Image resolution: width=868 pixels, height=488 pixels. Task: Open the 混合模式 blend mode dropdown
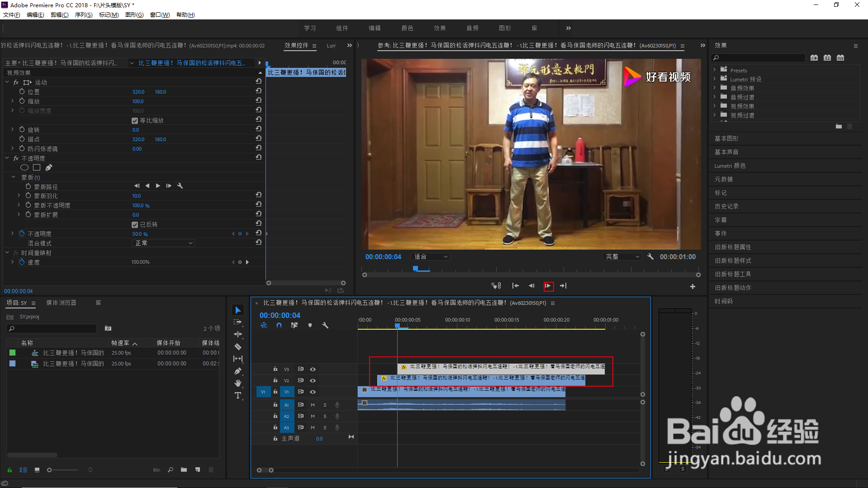point(163,243)
